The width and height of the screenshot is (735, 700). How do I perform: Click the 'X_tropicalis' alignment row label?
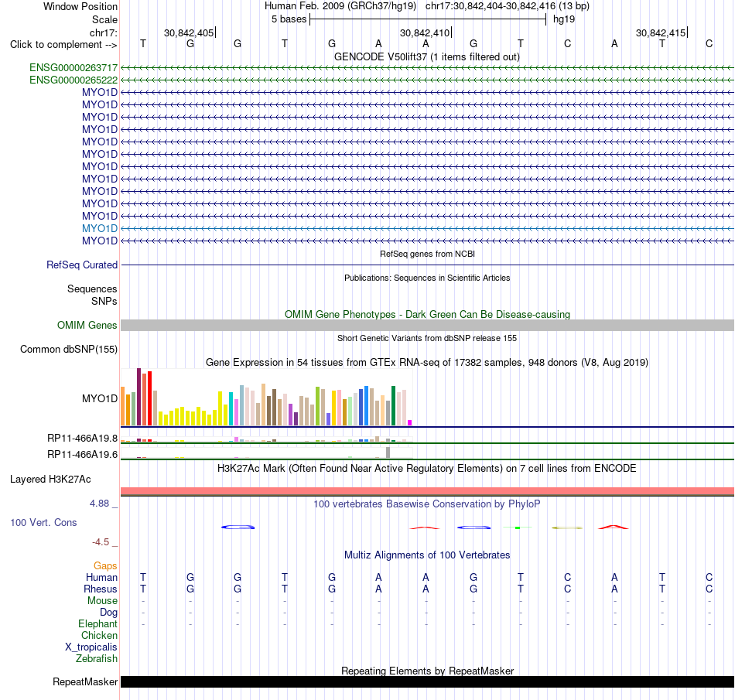point(91,647)
